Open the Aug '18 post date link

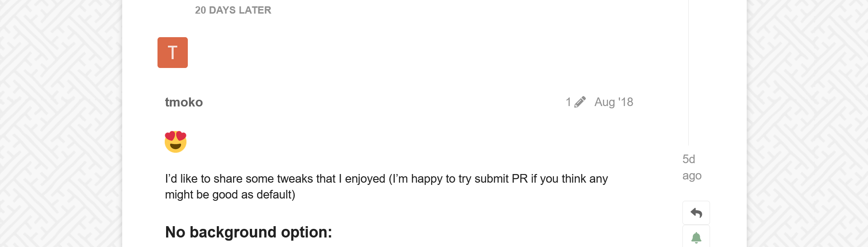click(x=614, y=102)
